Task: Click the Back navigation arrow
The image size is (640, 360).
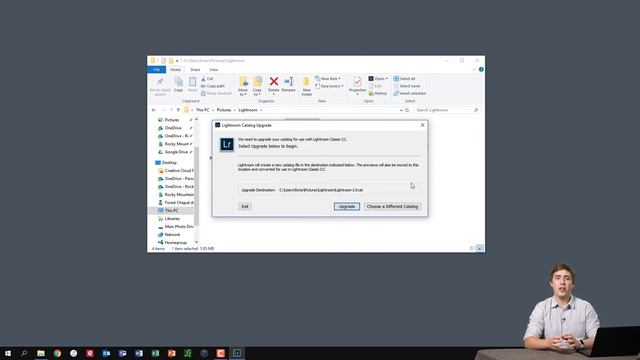Action: 154,110
